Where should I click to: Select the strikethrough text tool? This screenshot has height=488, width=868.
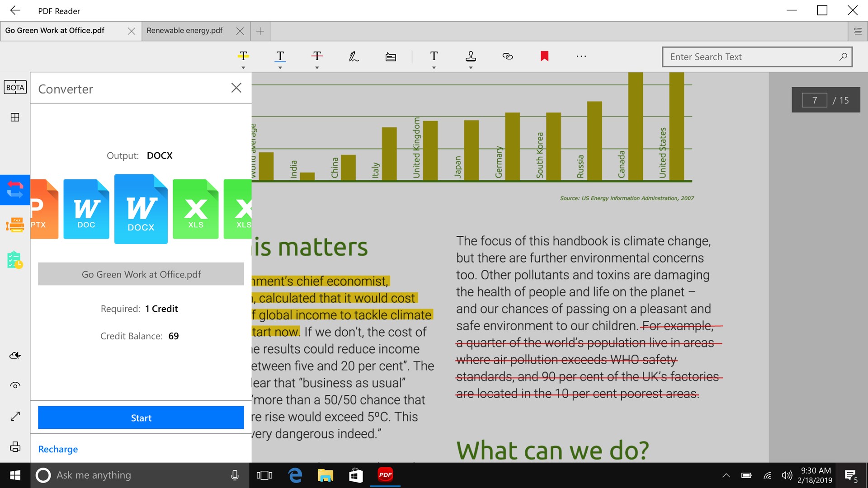tap(317, 56)
